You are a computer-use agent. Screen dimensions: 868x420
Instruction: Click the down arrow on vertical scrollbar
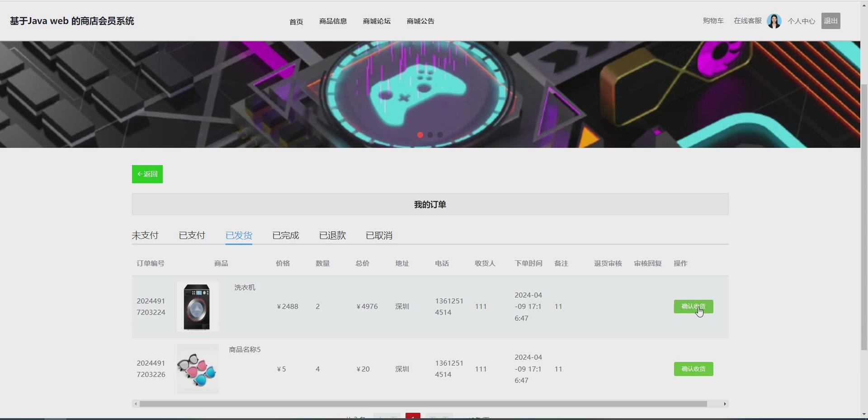[x=864, y=415]
